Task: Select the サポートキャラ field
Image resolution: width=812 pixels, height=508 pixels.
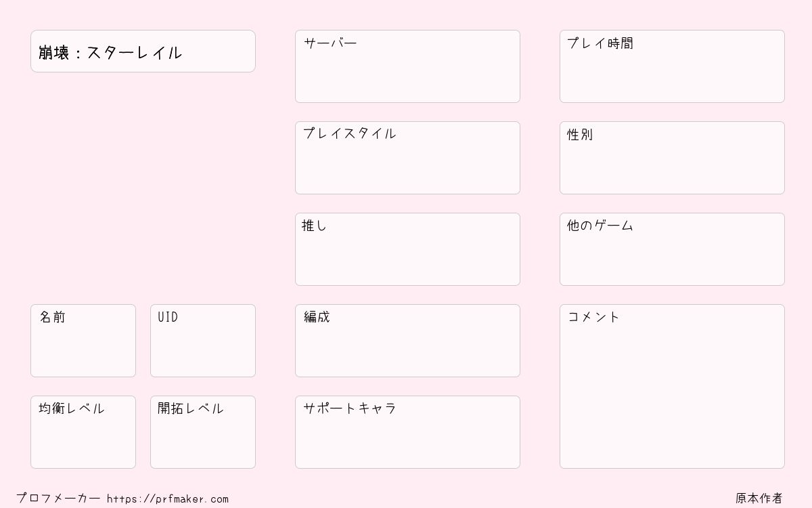Action: coord(407,432)
